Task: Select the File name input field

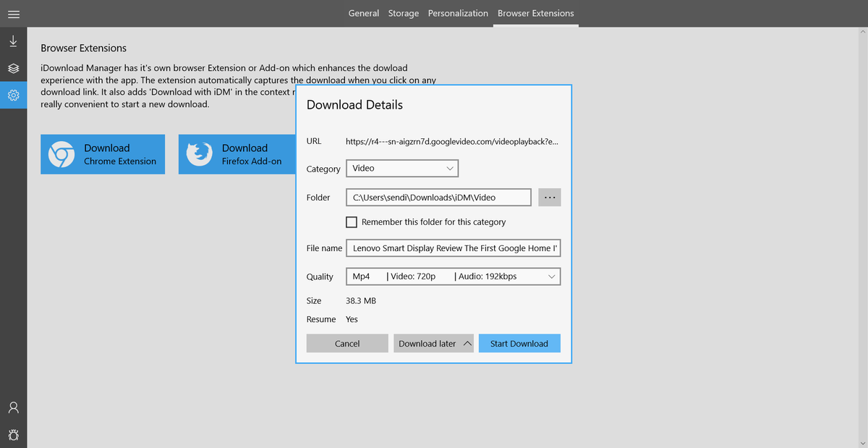Action: tap(453, 248)
